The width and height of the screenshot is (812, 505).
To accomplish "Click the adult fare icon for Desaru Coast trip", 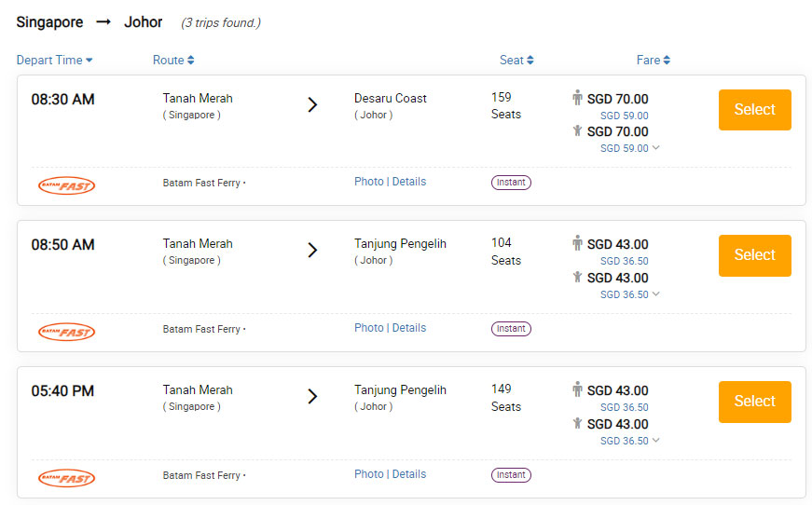I will pos(577,98).
